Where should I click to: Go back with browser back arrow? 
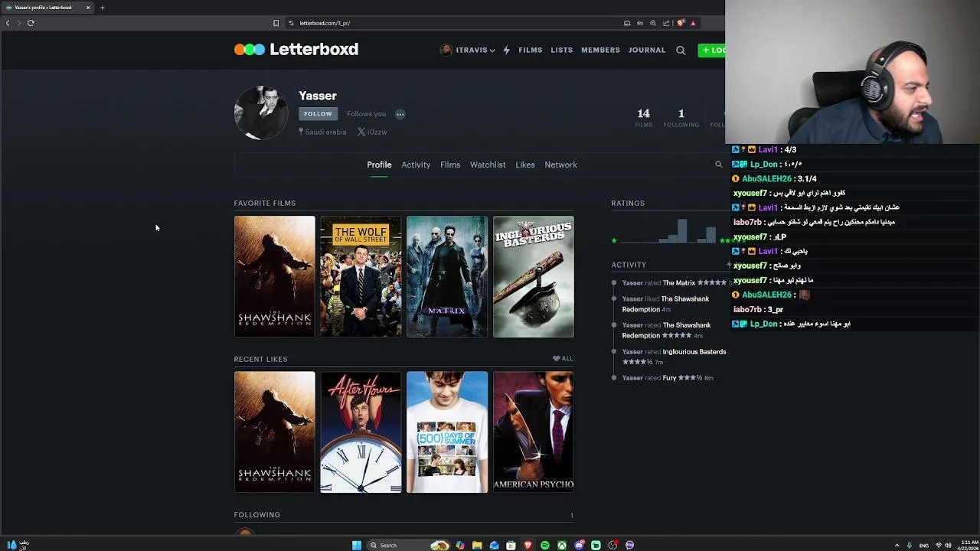(8, 23)
